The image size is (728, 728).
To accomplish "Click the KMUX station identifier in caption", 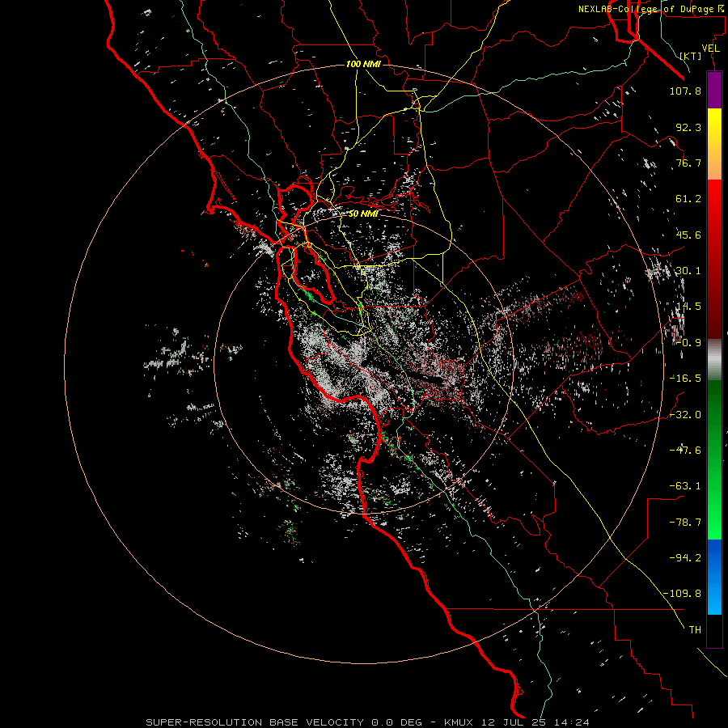I will coord(459,722).
